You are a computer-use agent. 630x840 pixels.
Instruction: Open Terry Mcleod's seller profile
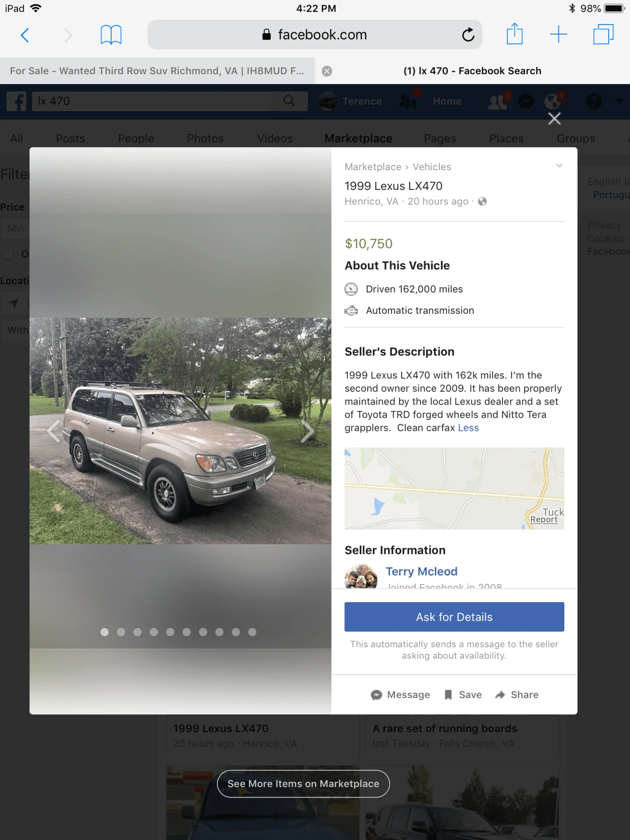coord(421,571)
